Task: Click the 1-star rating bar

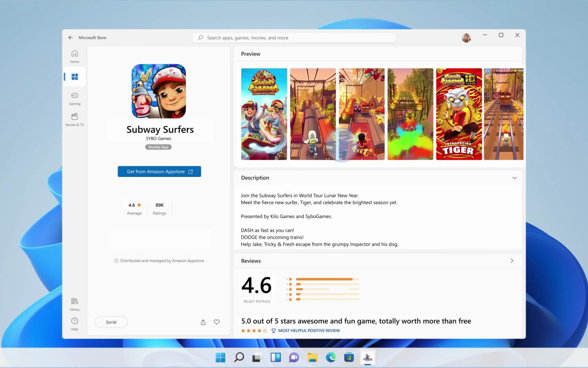Action: (x=327, y=299)
